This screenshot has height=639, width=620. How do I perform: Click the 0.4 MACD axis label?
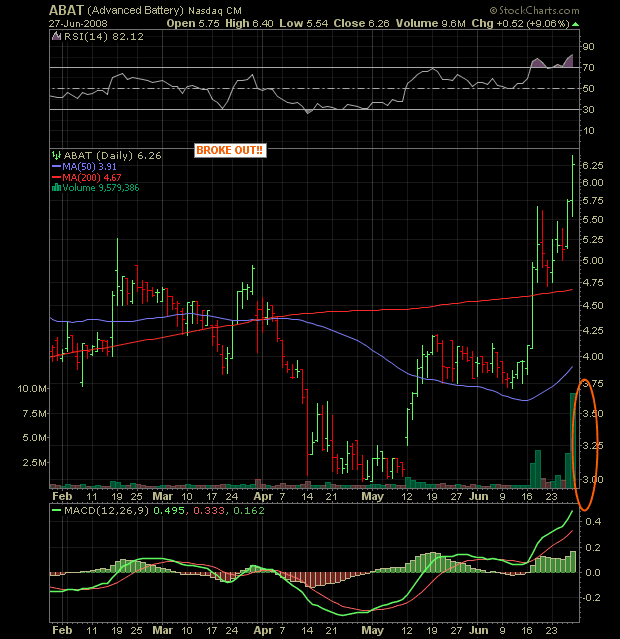593,522
